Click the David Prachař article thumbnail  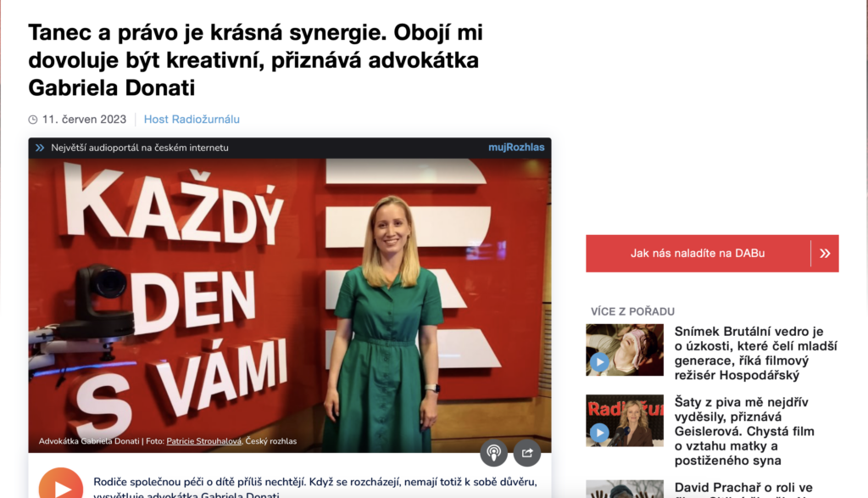click(625, 490)
